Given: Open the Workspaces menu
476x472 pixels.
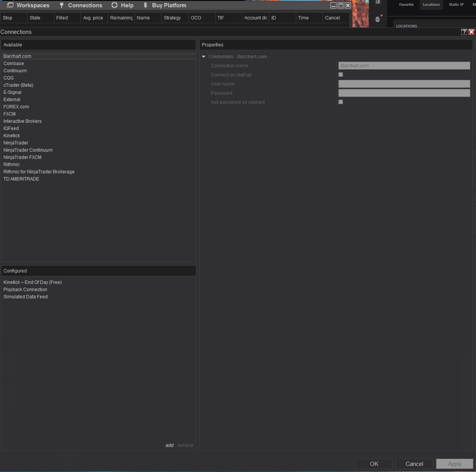Looking at the screenshot, I should 33,5.
